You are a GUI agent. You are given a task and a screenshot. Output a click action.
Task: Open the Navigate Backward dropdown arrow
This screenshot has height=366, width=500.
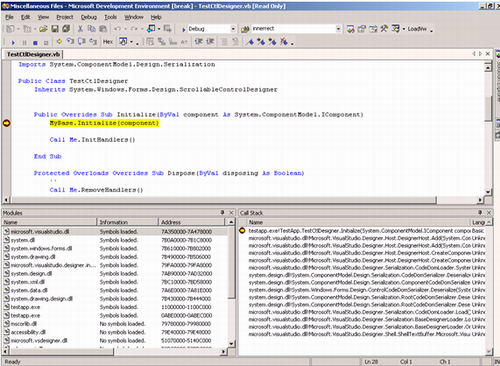[159, 29]
